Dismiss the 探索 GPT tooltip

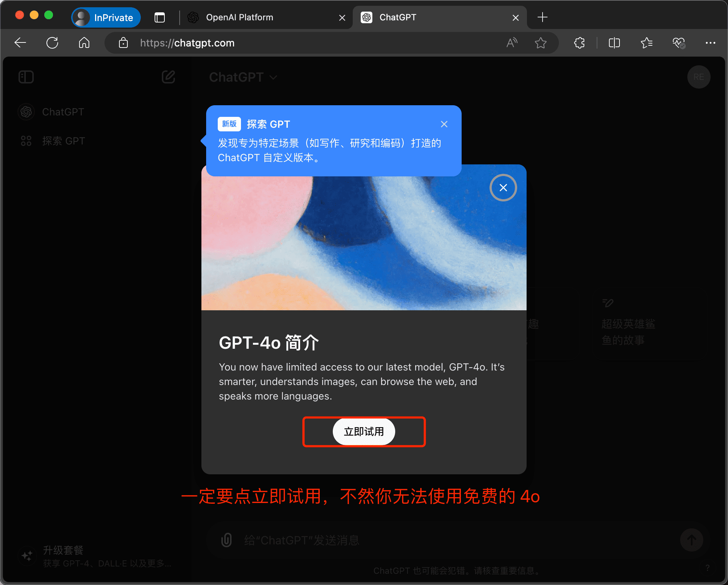click(x=444, y=124)
